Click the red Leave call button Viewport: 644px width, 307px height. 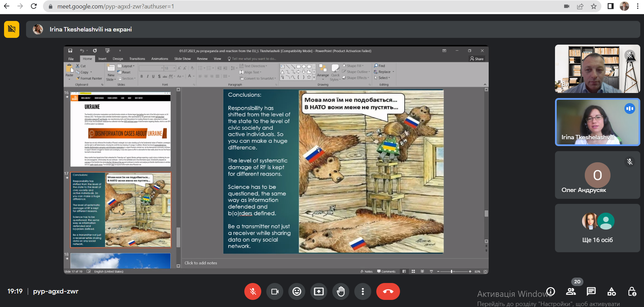pyautogui.click(x=388, y=291)
